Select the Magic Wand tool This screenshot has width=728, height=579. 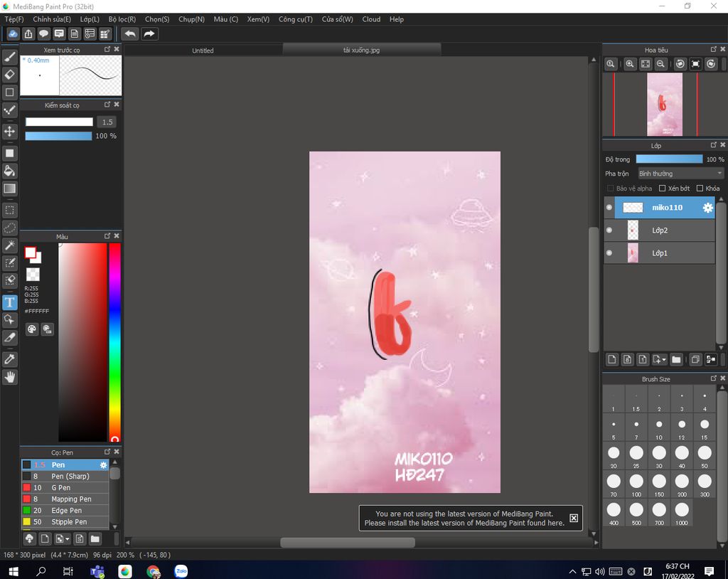pos(10,245)
